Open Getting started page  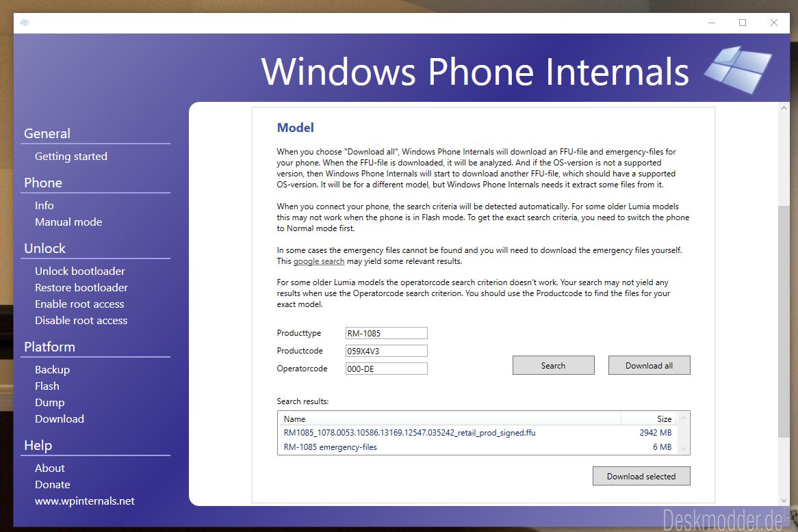click(71, 156)
